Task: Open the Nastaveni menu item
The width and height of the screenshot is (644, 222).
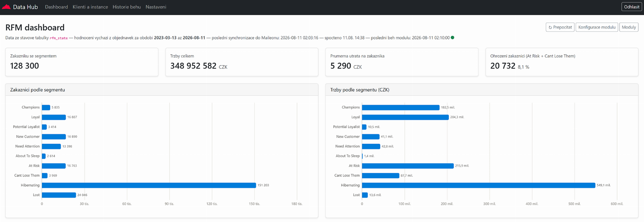Action: coord(156,7)
